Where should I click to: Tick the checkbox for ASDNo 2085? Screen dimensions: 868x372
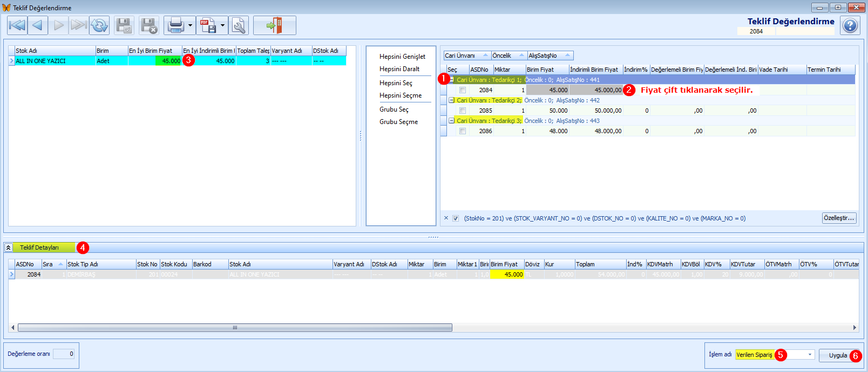tap(463, 111)
